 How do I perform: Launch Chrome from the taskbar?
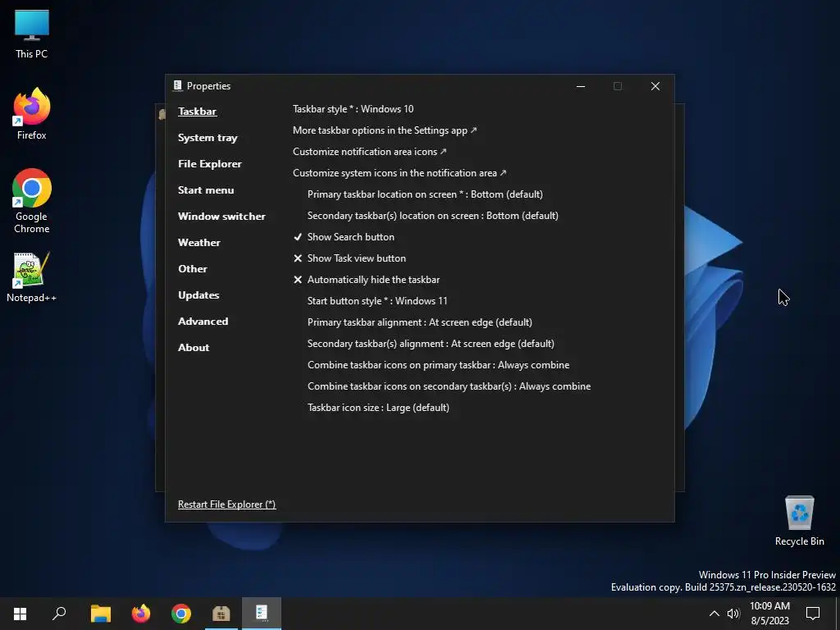pos(181,614)
